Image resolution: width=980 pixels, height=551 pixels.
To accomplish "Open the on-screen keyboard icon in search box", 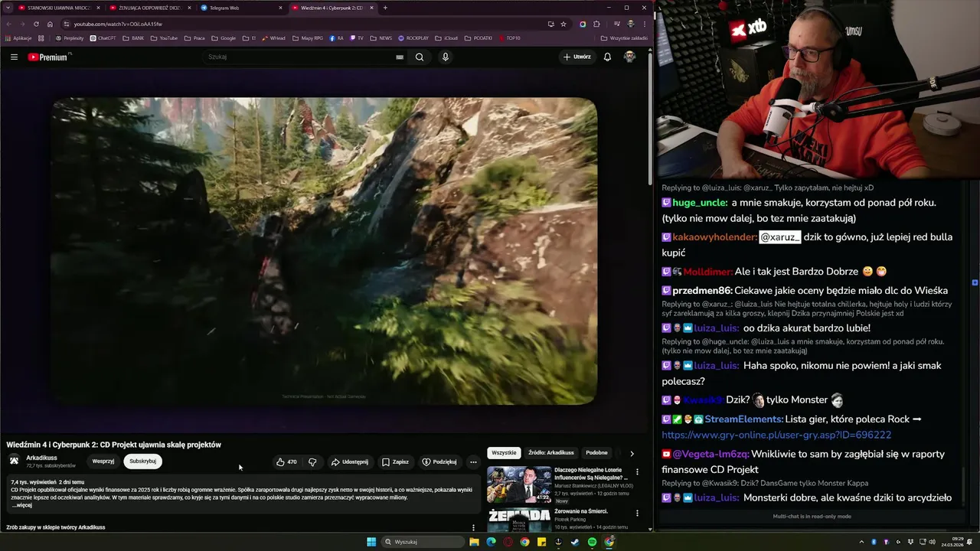I will (400, 57).
